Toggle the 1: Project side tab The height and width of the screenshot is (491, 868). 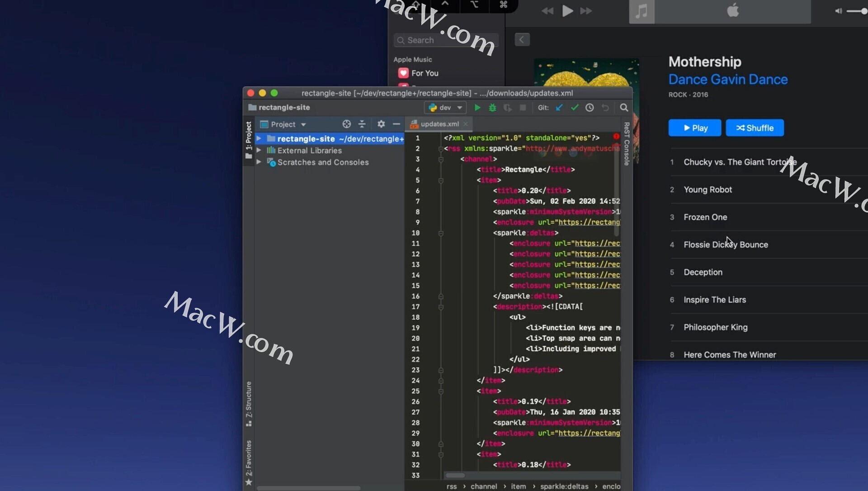point(249,140)
